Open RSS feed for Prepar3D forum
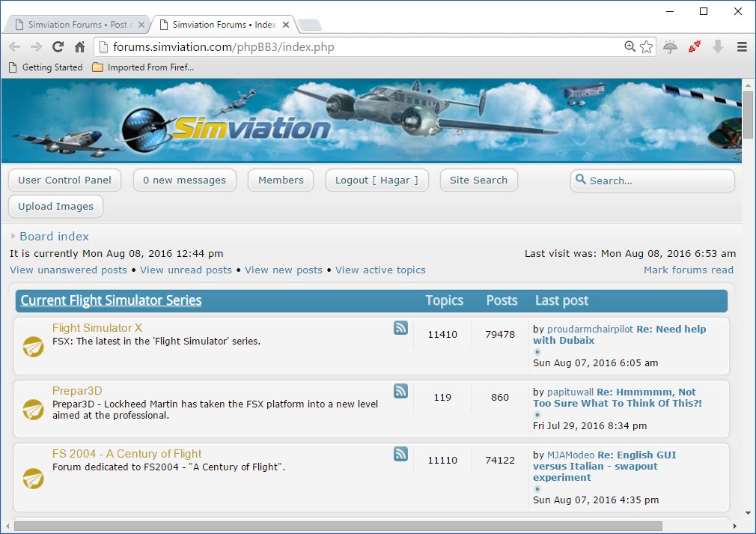Image resolution: width=756 pixels, height=534 pixels. pyautogui.click(x=400, y=391)
